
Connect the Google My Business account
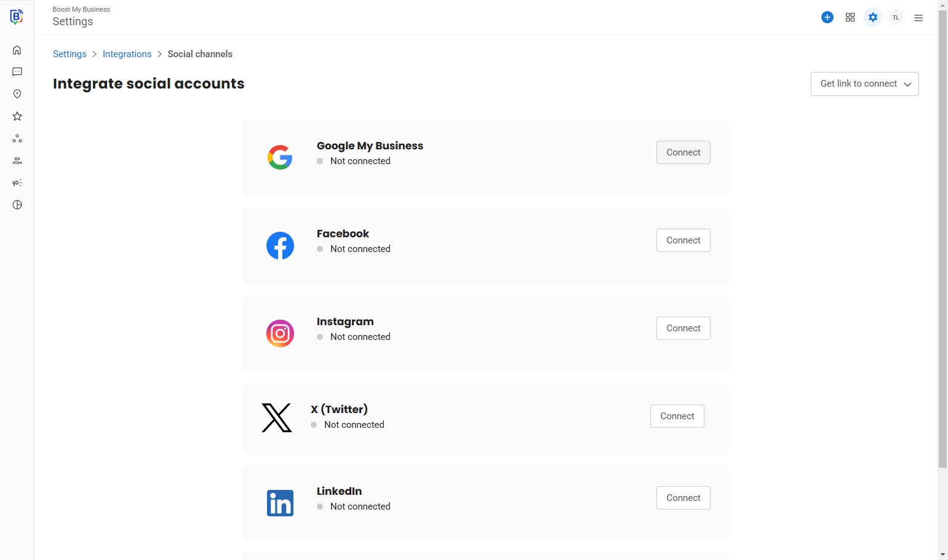[683, 152]
